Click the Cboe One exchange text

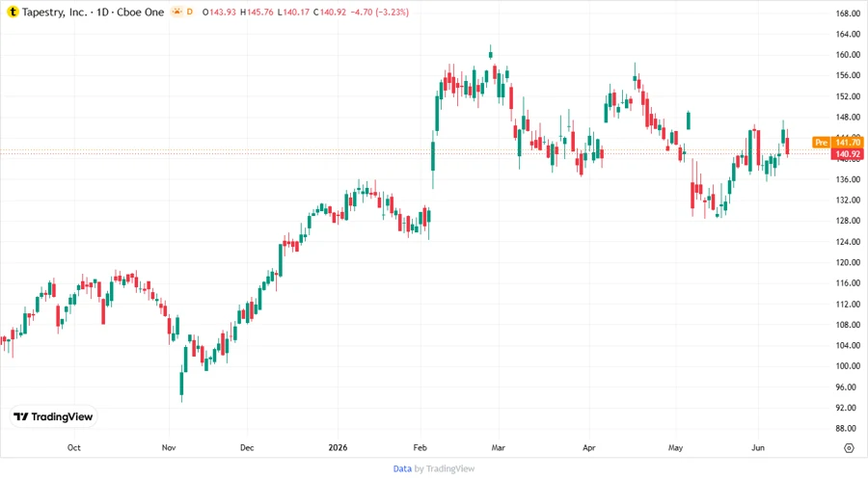point(141,13)
